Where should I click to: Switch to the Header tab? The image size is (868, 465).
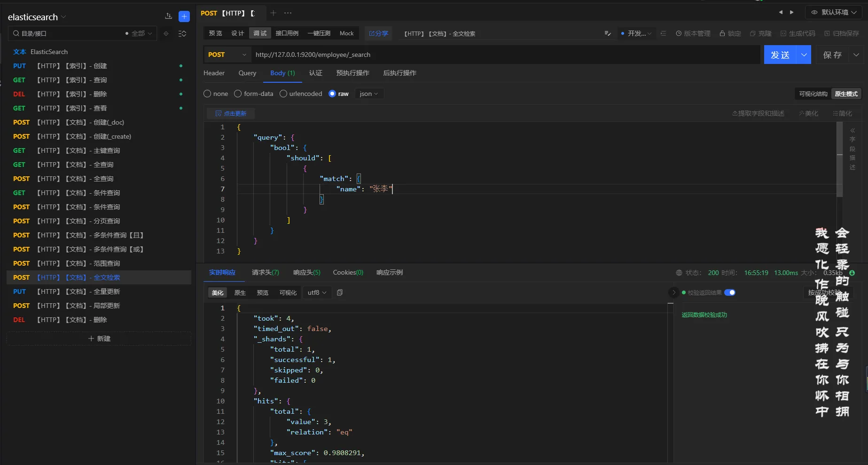click(214, 73)
